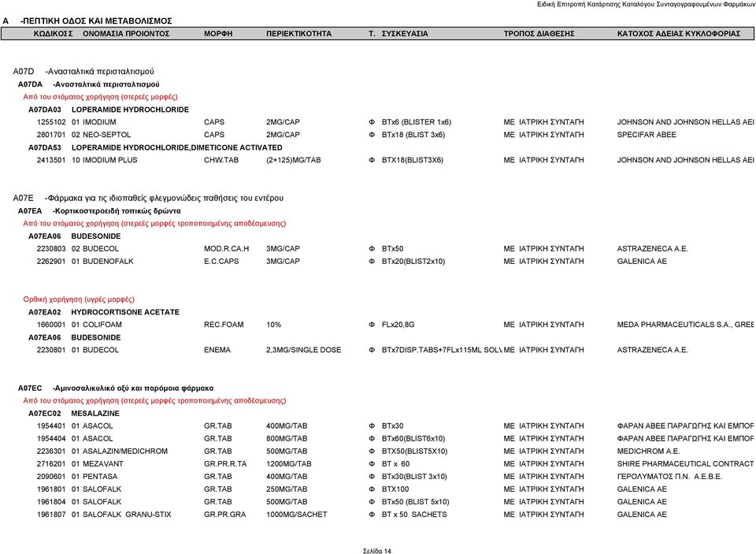
Task: Click product code 1961804
Action: pyautogui.click(x=51, y=501)
